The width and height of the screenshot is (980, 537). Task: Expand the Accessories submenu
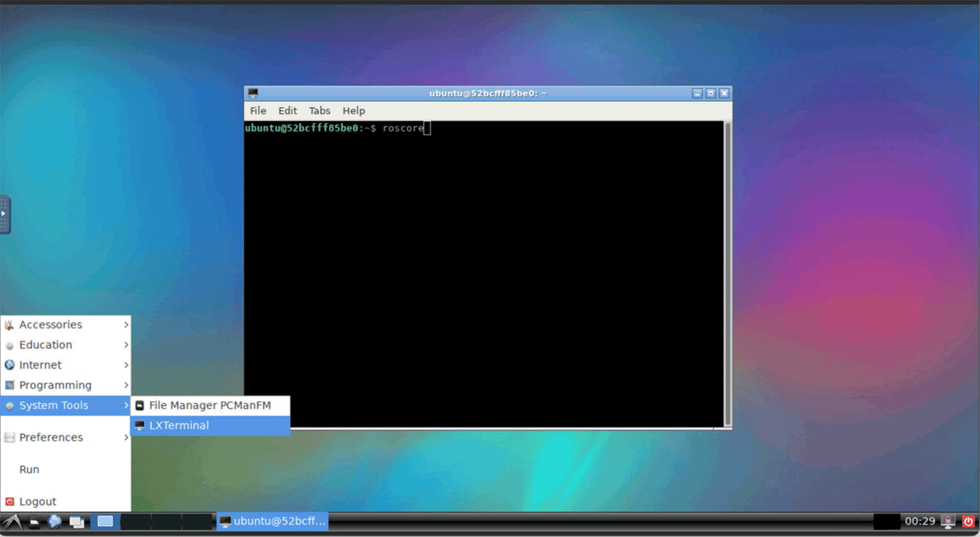point(65,325)
